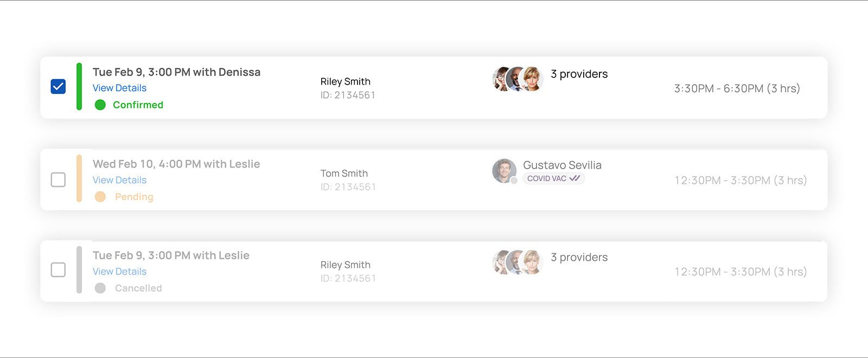This screenshot has height=358, width=868.
Task: Open View Details for the cancelled appointment
Action: 119,271
